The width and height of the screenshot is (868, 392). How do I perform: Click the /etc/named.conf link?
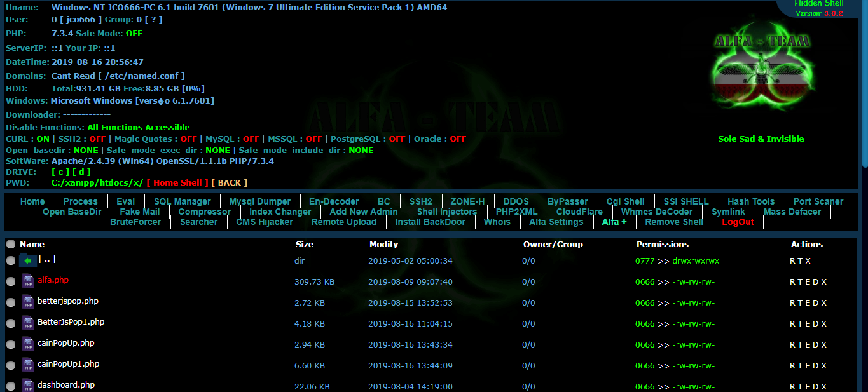pyautogui.click(x=141, y=76)
